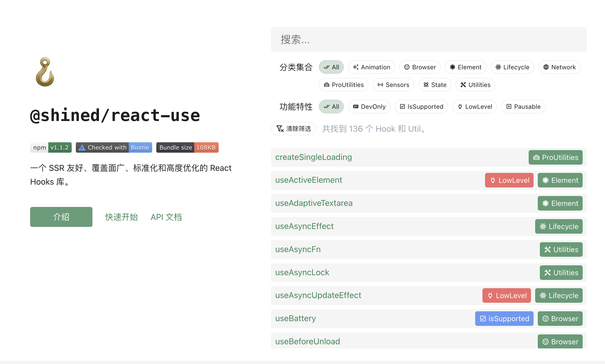Filter hooks by Lifecycle category

point(512,67)
